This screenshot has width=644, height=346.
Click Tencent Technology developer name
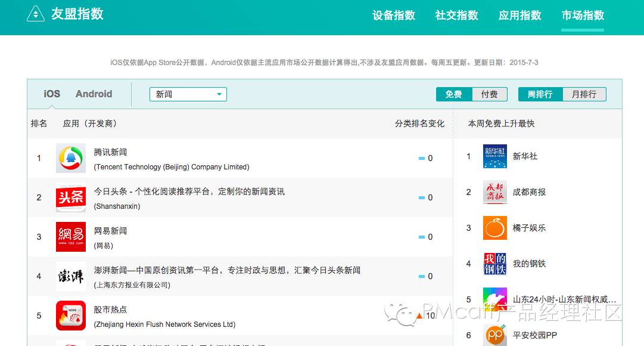click(172, 167)
